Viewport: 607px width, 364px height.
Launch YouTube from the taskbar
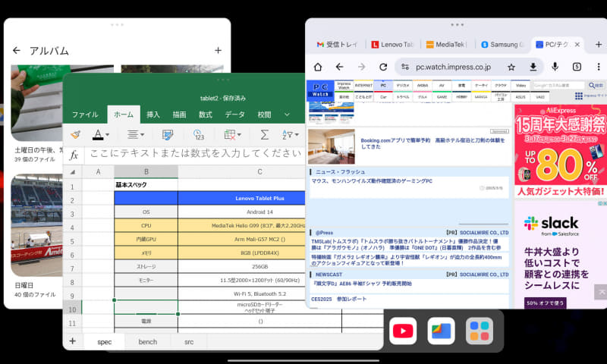(403, 331)
